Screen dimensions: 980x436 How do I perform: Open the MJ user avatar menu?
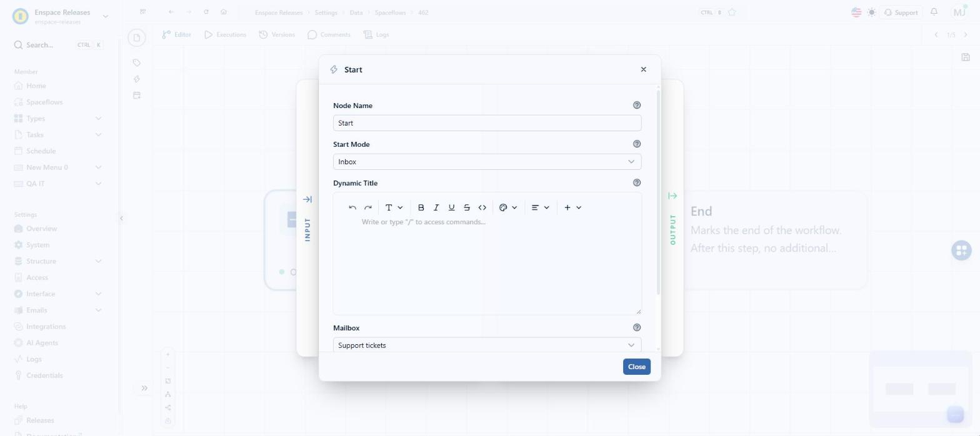[x=959, y=12]
